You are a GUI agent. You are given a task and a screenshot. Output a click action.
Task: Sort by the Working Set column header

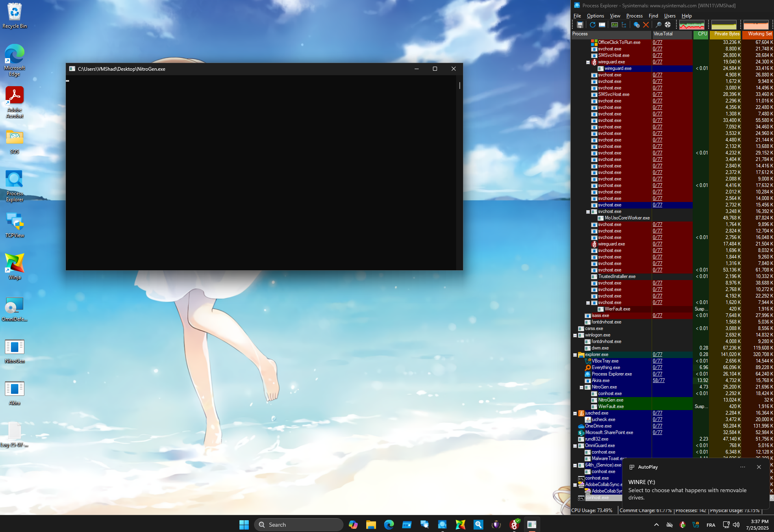click(x=758, y=34)
